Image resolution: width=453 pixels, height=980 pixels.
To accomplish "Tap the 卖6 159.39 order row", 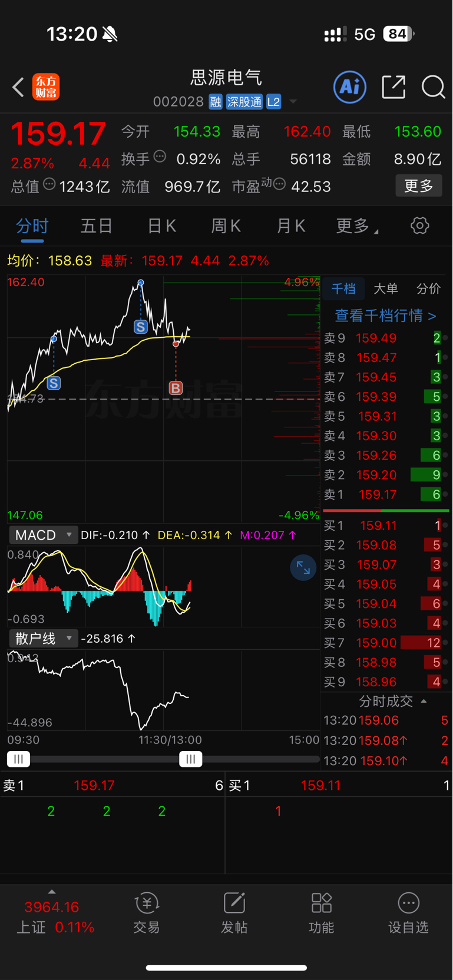I will click(x=386, y=397).
